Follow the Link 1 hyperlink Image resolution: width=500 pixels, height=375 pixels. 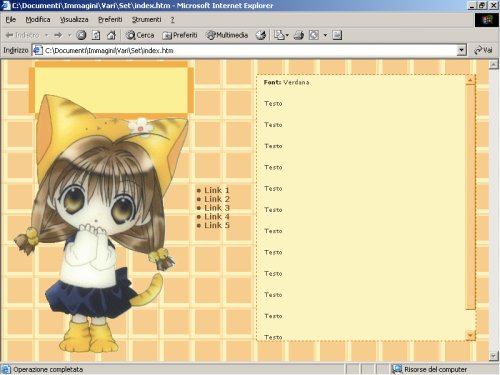tap(217, 190)
